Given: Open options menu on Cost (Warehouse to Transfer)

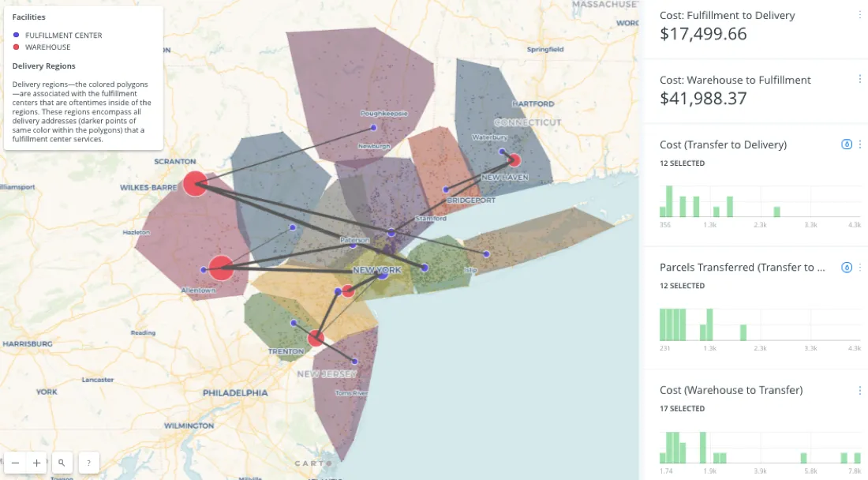Looking at the screenshot, I should click(860, 390).
